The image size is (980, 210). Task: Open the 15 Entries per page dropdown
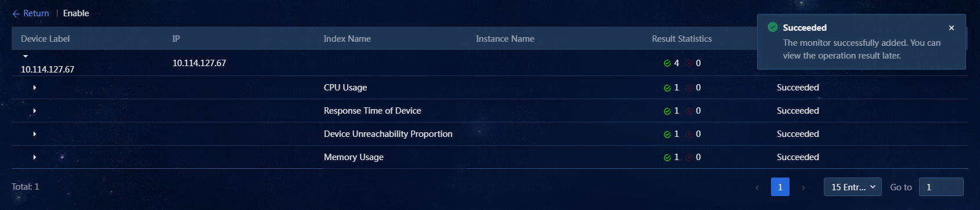pyautogui.click(x=852, y=187)
